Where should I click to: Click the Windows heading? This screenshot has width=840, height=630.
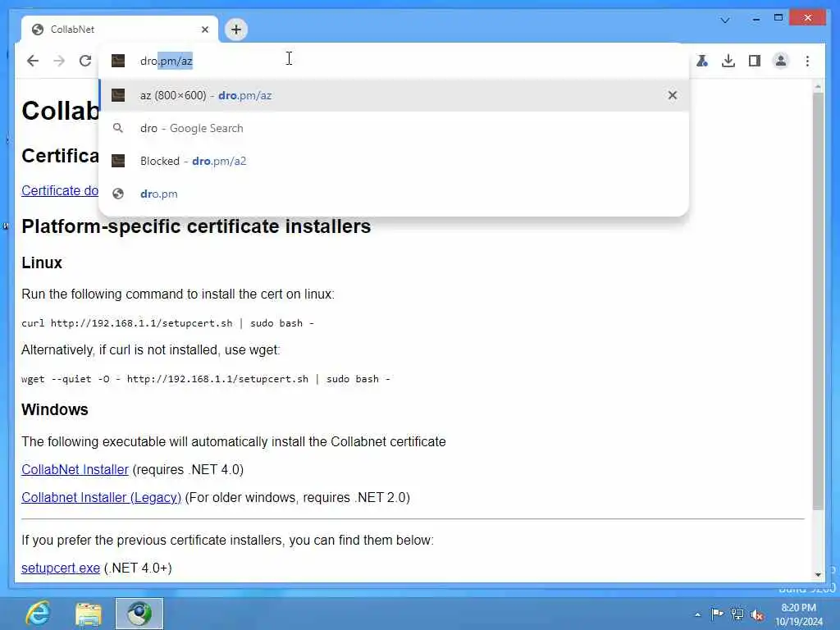coord(55,409)
